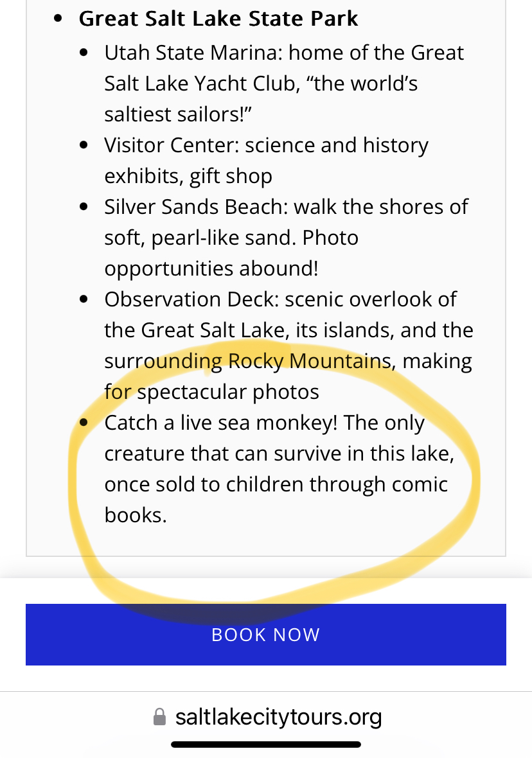
Task: Tap the words comic books
Action: coord(412,484)
